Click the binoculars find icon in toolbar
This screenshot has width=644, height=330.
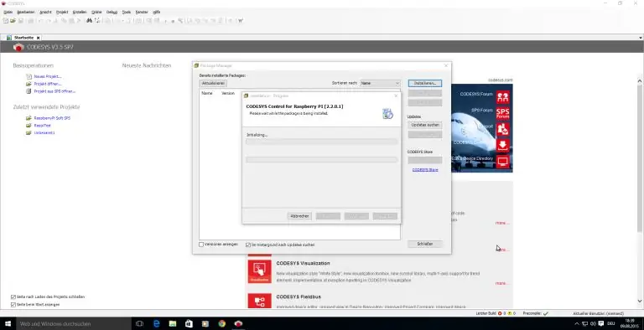click(89, 21)
